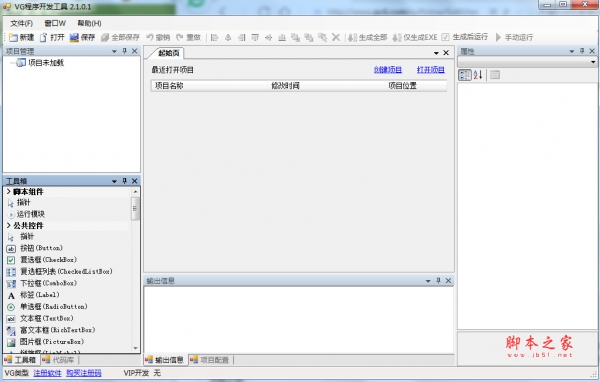This screenshot has width=600, height=382.
Task: Select 指针 under 公共控件 group
Action: (x=27, y=237)
